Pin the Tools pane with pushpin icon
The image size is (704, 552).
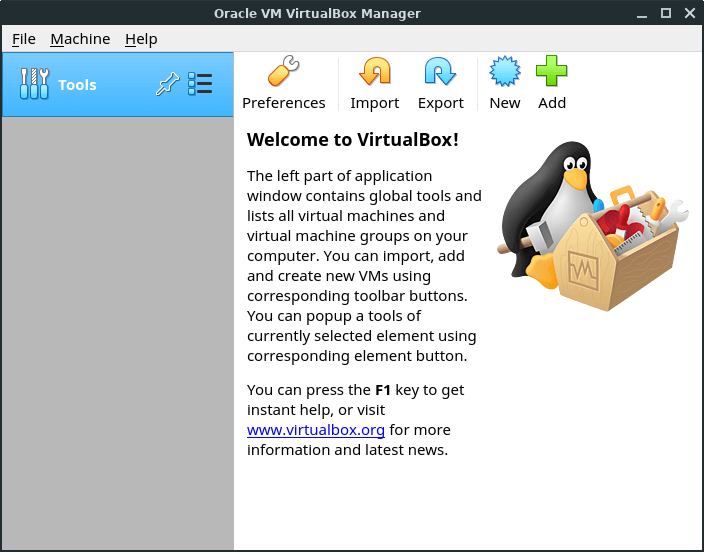[x=166, y=85]
